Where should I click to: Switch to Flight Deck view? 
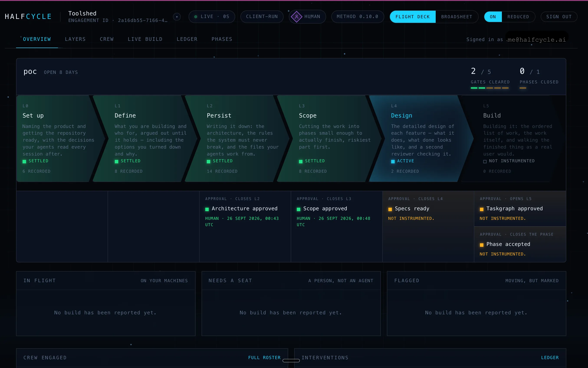pyautogui.click(x=412, y=17)
